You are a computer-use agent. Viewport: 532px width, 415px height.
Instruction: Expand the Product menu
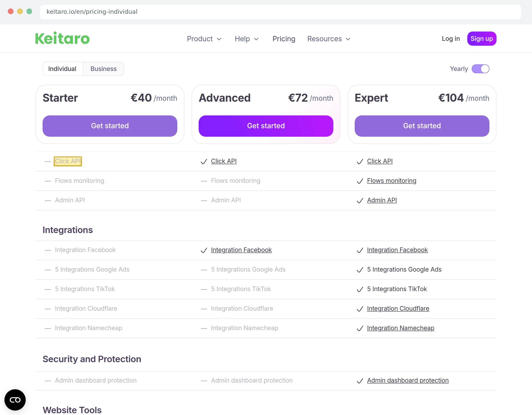(x=204, y=39)
